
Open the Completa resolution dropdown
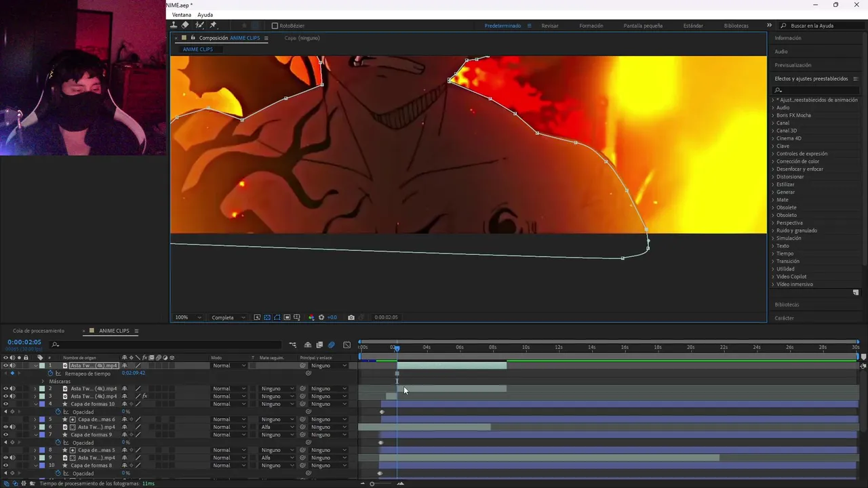[227, 317]
